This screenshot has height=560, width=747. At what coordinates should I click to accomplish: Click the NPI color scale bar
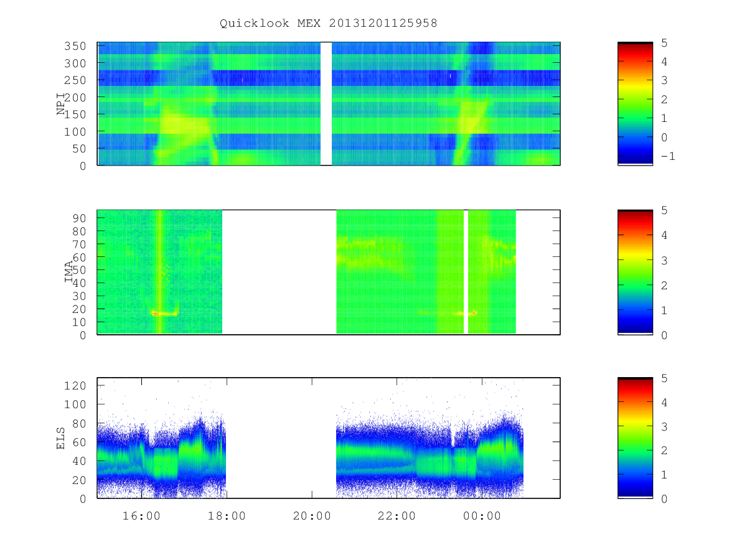[635, 104]
